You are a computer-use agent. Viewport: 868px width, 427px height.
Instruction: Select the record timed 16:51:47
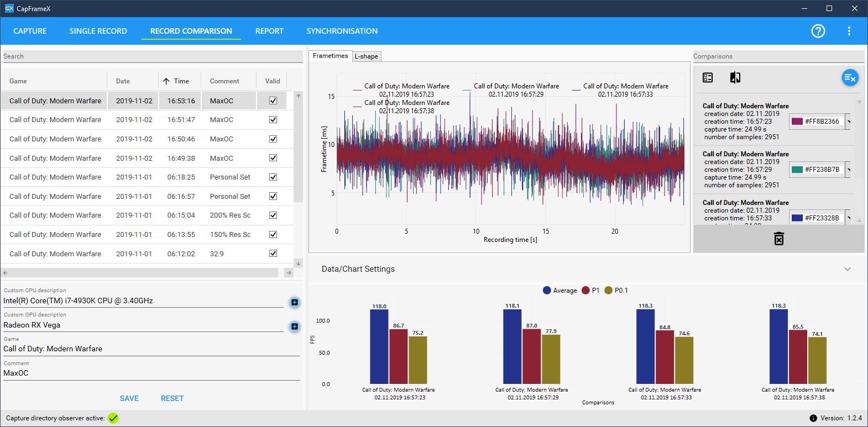147,119
